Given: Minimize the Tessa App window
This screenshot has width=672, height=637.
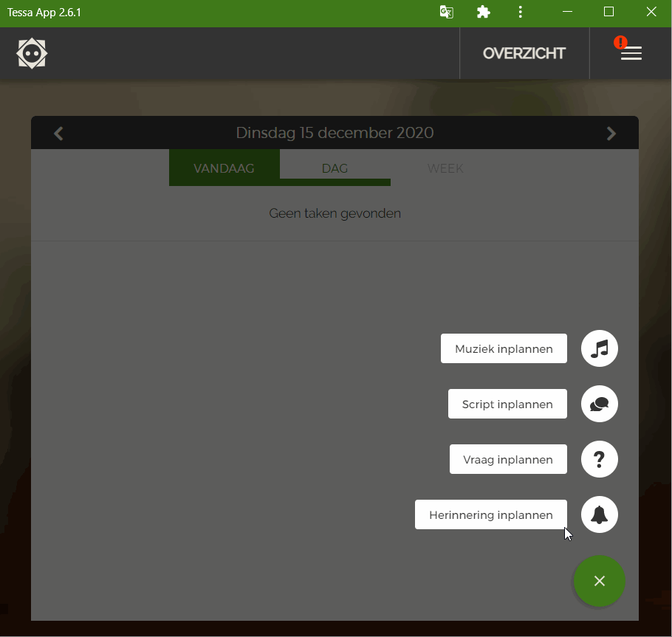Looking at the screenshot, I should (x=567, y=12).
